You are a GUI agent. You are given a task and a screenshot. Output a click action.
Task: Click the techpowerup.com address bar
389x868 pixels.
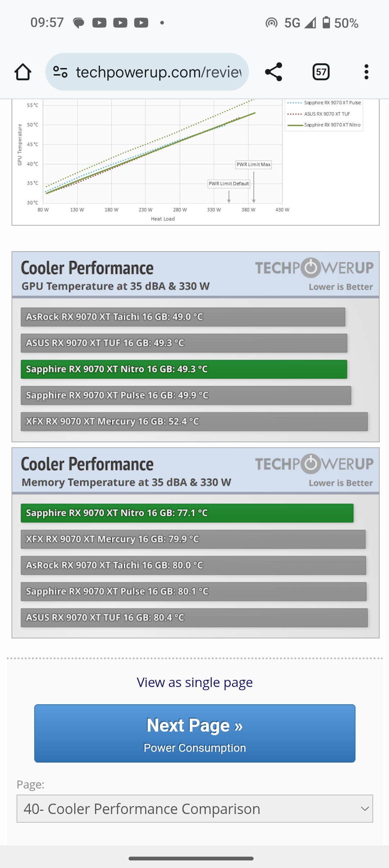pyautogui.click(x=158, y=72)
